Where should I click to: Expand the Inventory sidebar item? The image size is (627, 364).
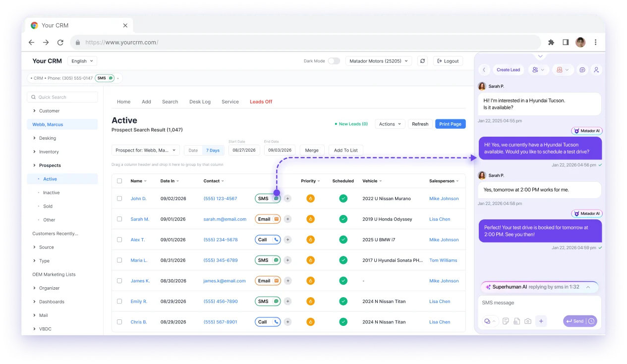pos(49,152)
